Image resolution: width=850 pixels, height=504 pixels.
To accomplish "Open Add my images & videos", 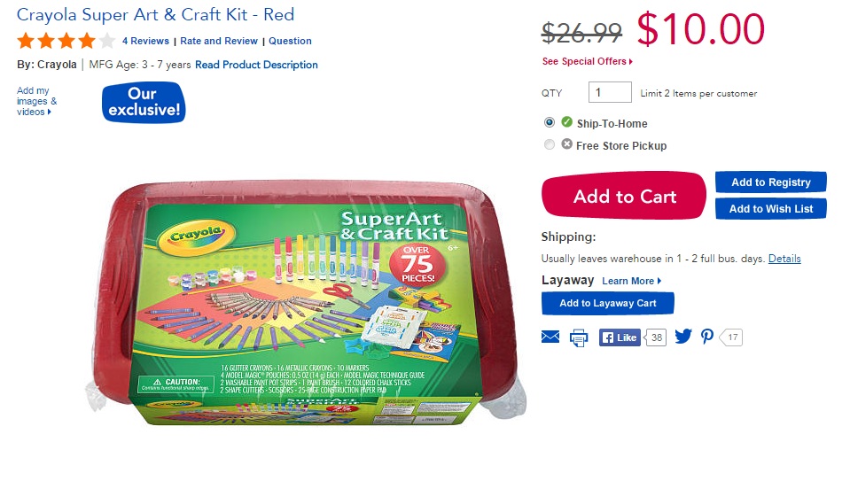I will pos(36,101).
